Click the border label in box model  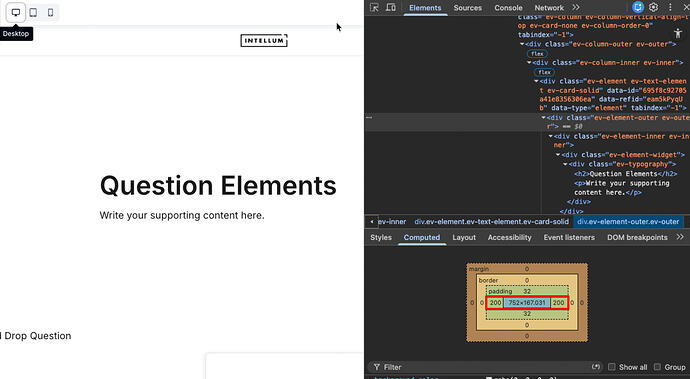[x=488, y=280]
